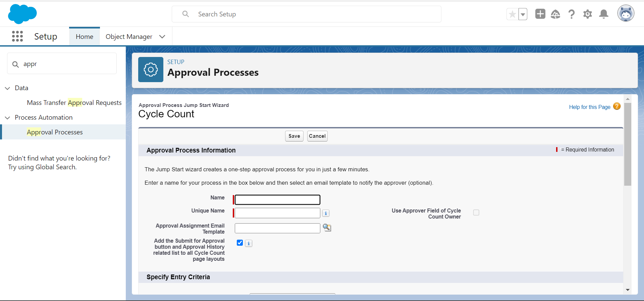Click into the Name field

pyautogui.click(x=277, y=200)
